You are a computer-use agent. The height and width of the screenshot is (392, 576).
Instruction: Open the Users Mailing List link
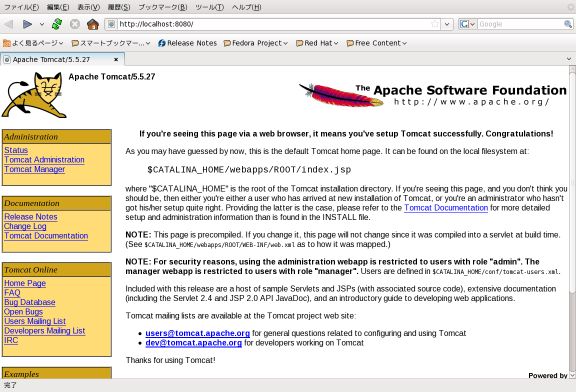coord(35,321)
